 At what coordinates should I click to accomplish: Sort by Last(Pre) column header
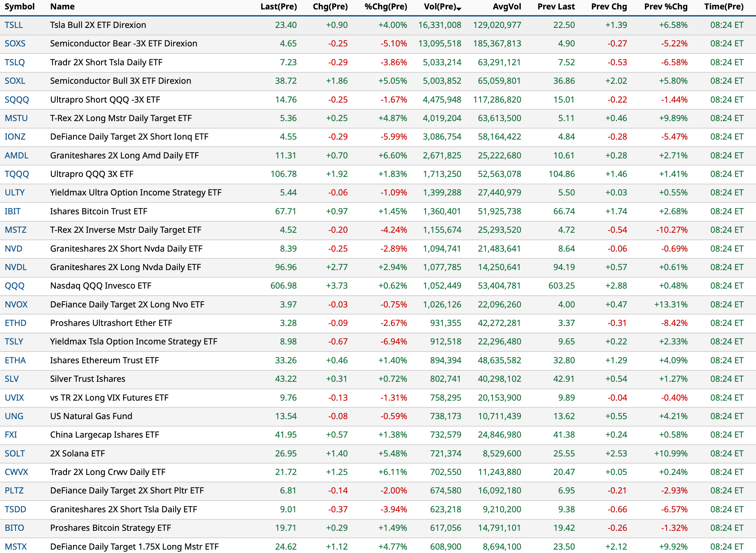[278, 7]
